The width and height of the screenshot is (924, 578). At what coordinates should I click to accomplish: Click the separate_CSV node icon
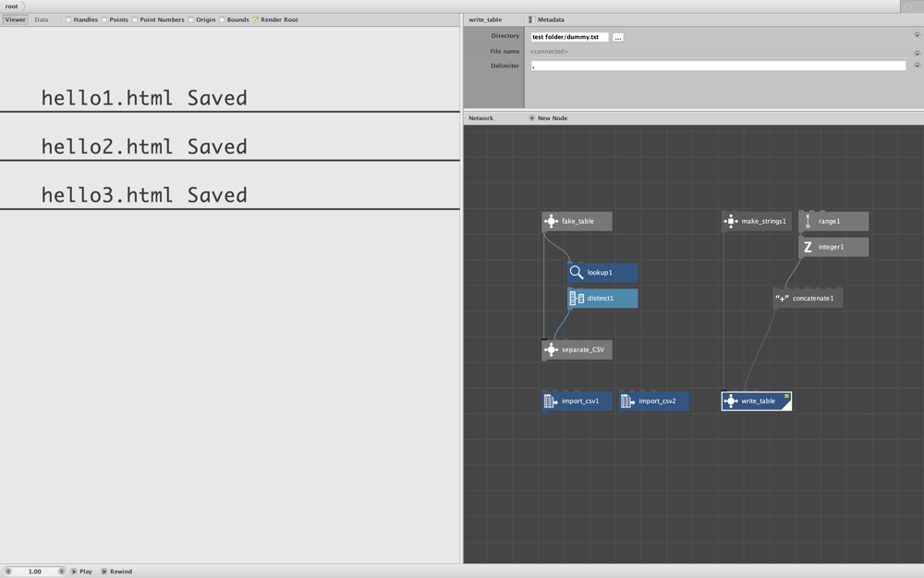[x=551, y=350]
